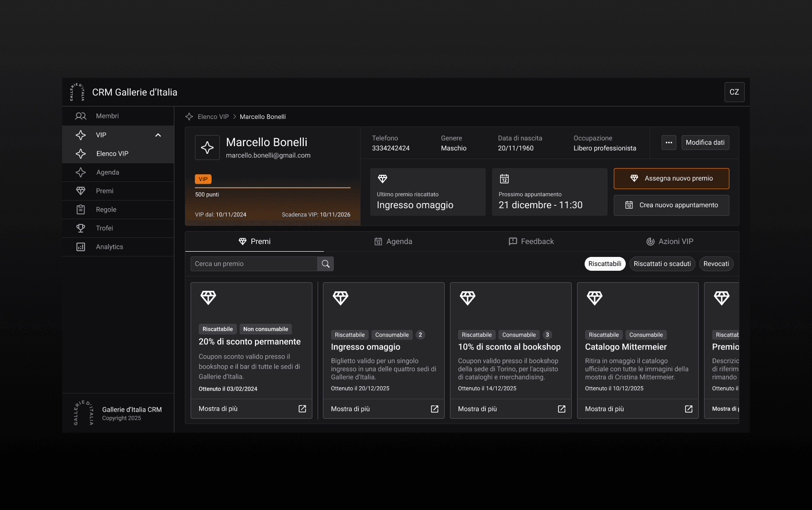This screenshot has height=510, width=812.
Task: Click the calendar icon in Prossimo appuntamento card
Action: coord(504,179)
